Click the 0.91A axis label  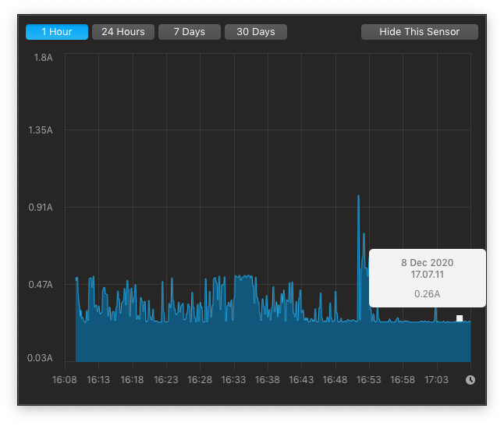[x=40, y=208]
